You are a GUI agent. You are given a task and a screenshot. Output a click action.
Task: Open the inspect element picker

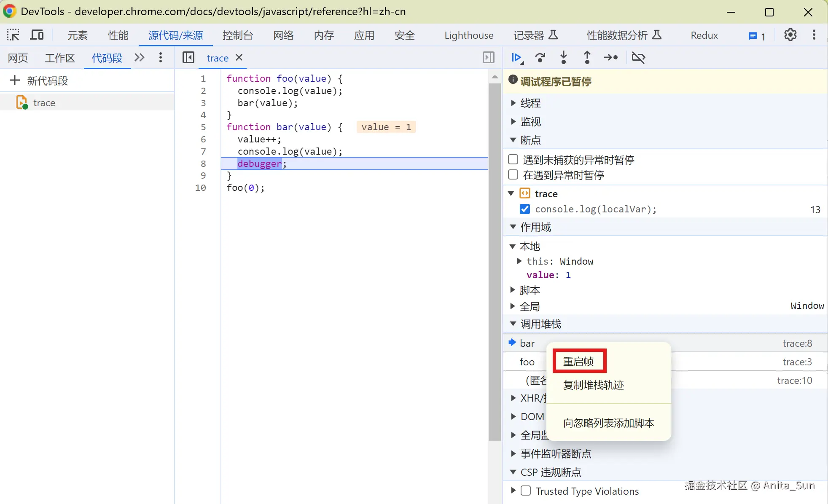click(x=13, y=35)
